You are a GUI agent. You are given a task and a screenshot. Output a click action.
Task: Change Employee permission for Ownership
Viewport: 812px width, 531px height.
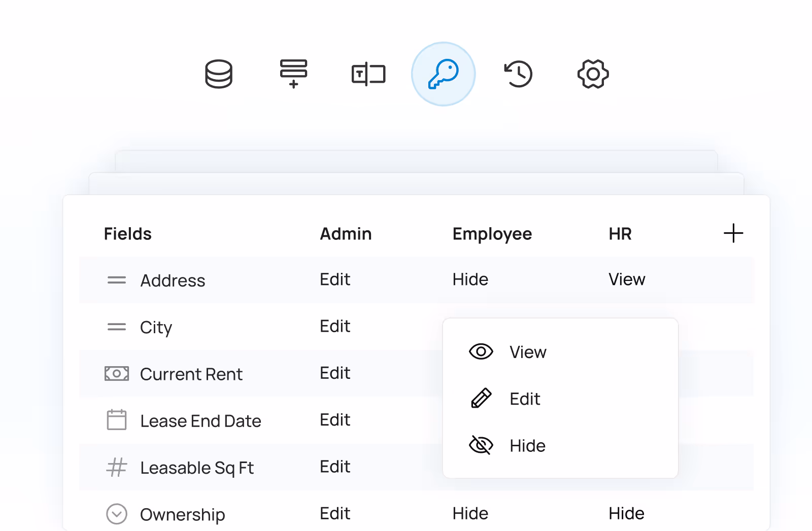(x=470, y=513)
